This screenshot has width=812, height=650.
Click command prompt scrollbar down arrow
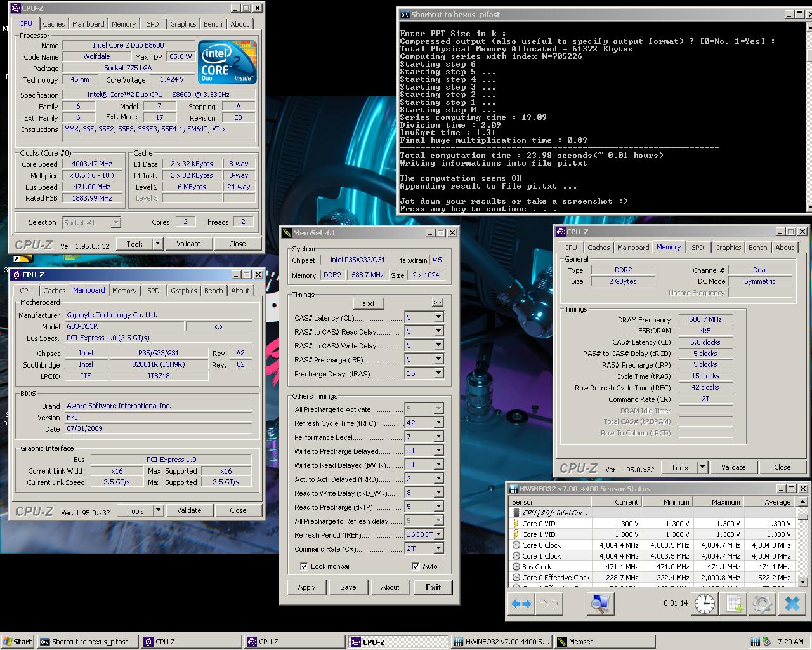tap(808, 207)
